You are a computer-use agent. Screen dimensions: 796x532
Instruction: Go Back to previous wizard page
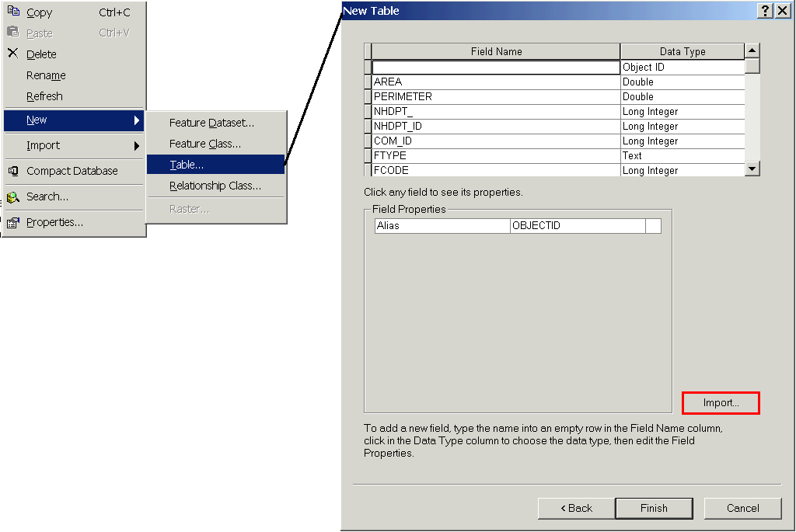[576, 508]
